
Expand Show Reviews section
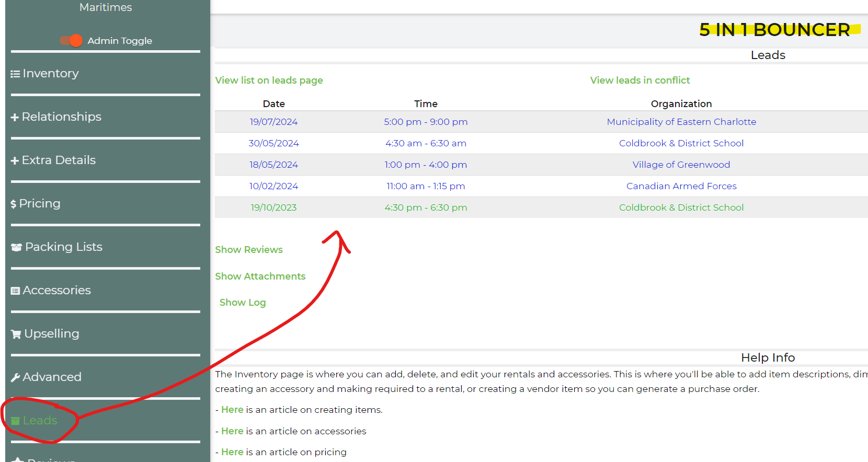coord(249,250)
